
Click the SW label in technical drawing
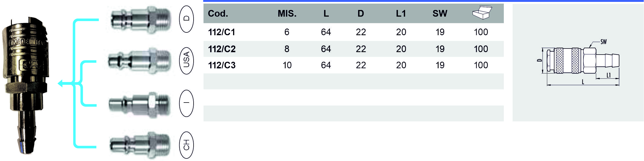(x=603, y=42)
